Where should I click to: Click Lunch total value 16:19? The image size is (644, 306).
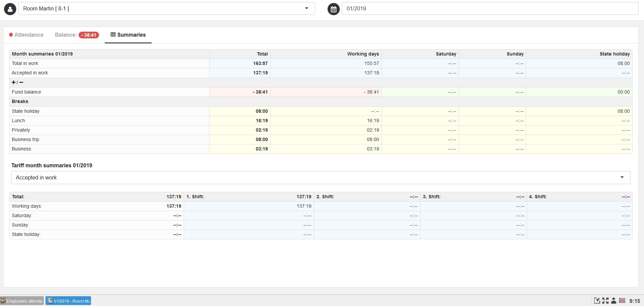262,121
